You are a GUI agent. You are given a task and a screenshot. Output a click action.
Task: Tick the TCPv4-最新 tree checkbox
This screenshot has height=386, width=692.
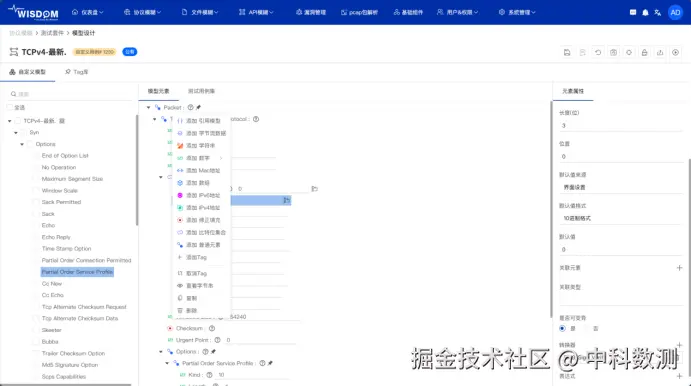18,120
